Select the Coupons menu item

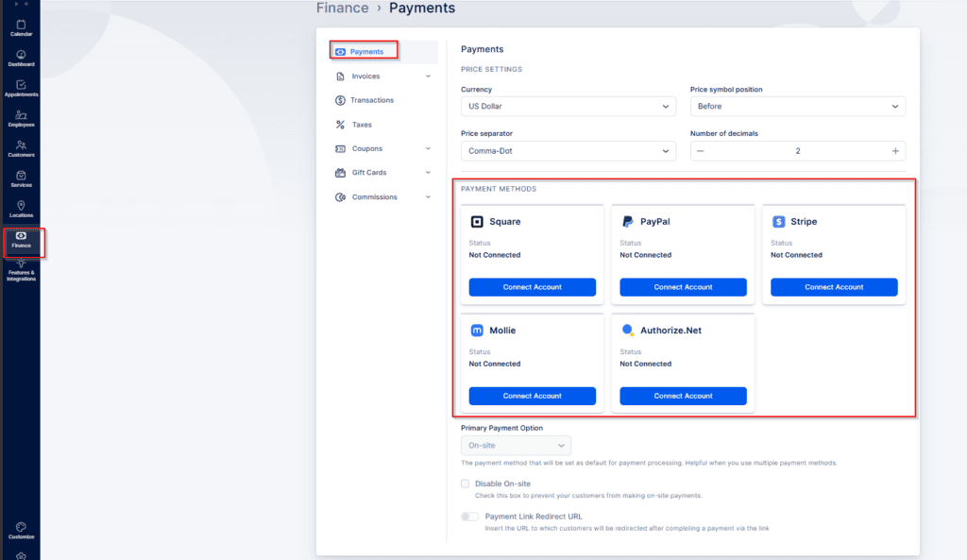click(x=383, y=148)
